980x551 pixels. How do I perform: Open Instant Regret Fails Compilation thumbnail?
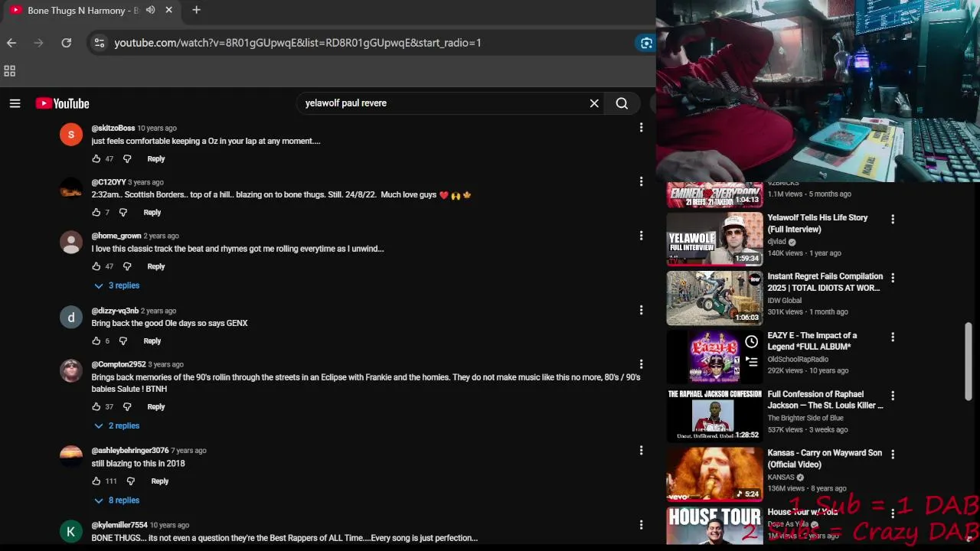click(x=714, y=298)
